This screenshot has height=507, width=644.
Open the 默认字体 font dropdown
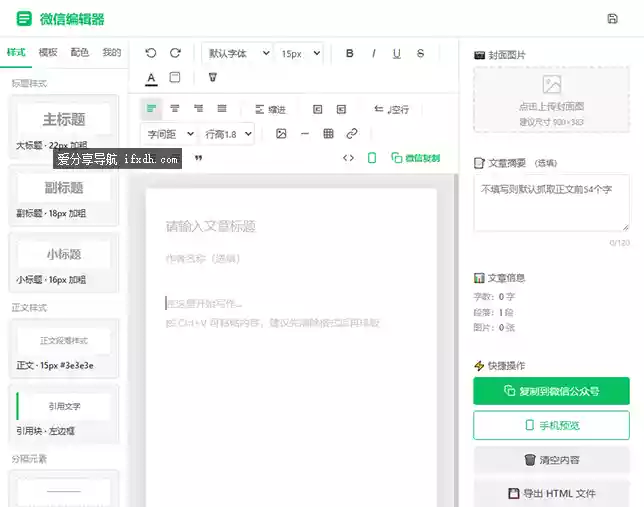[238, 53]
